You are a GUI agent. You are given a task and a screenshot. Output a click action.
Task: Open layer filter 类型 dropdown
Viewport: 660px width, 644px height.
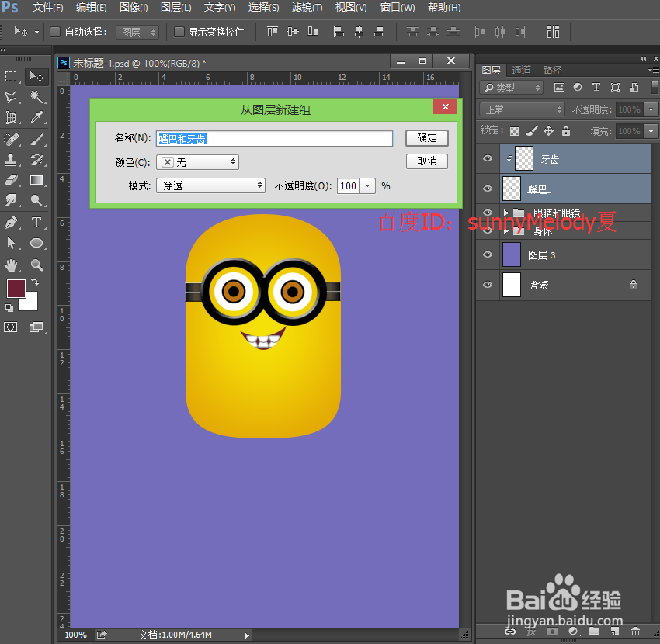coord(511,88)
